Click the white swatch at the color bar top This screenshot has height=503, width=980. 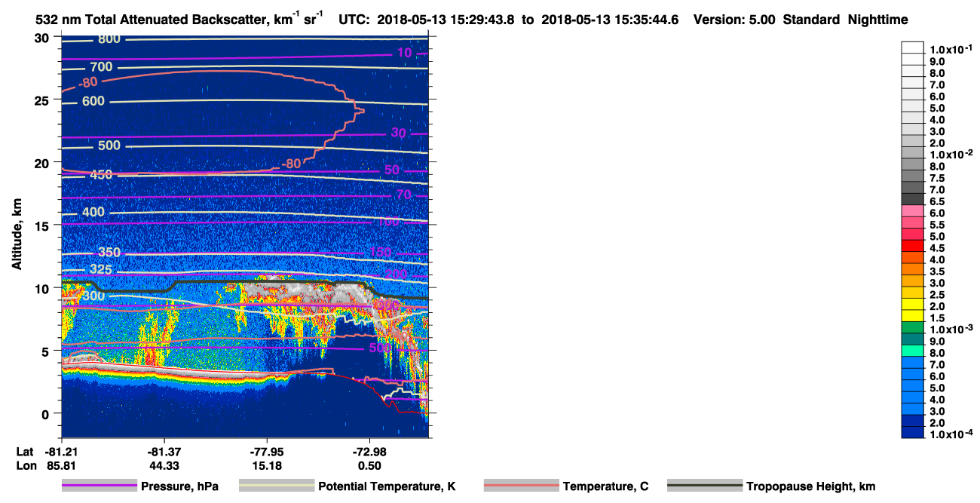coord(913,48)
